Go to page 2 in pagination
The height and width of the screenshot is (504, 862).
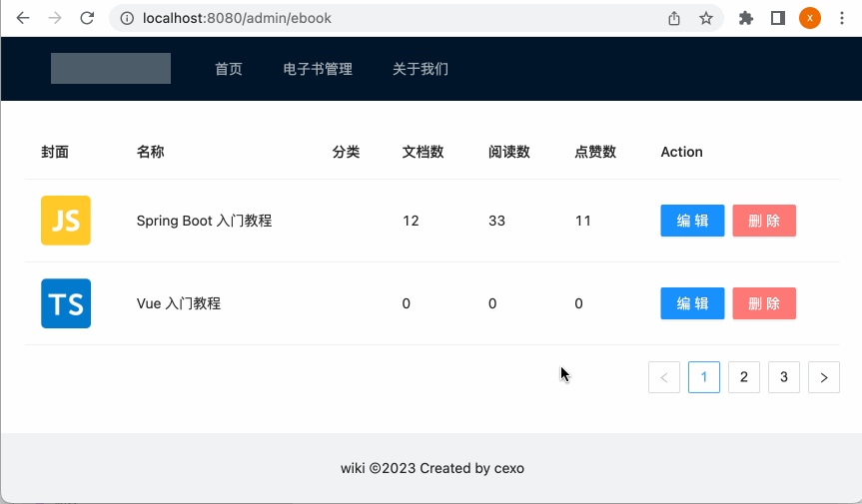[x=744, y=377]
